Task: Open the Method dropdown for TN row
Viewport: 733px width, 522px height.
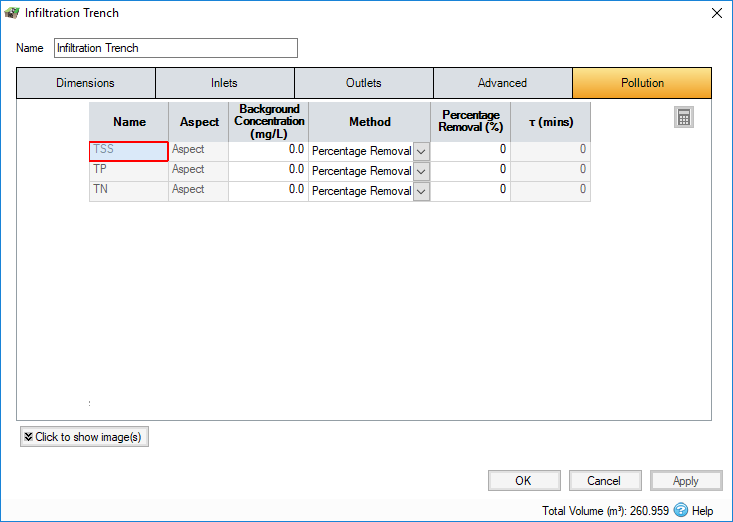Action: (x=421, y=192)
